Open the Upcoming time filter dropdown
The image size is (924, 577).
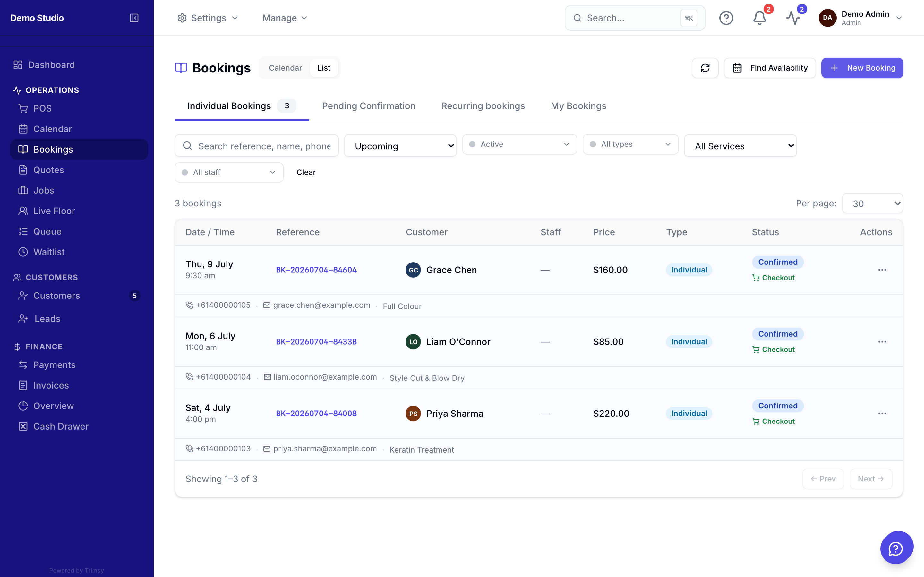coord(400,146)
